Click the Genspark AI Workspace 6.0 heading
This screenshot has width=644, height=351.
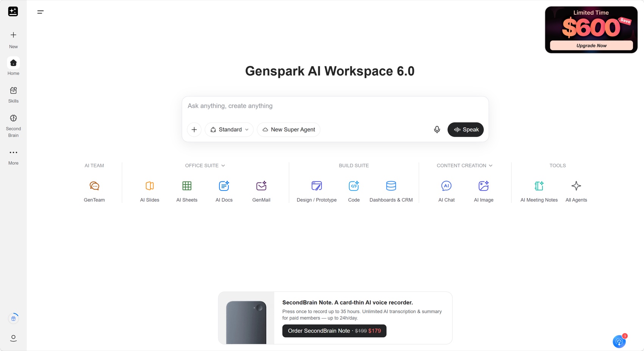pyautogui.click(x=330, y=71)
